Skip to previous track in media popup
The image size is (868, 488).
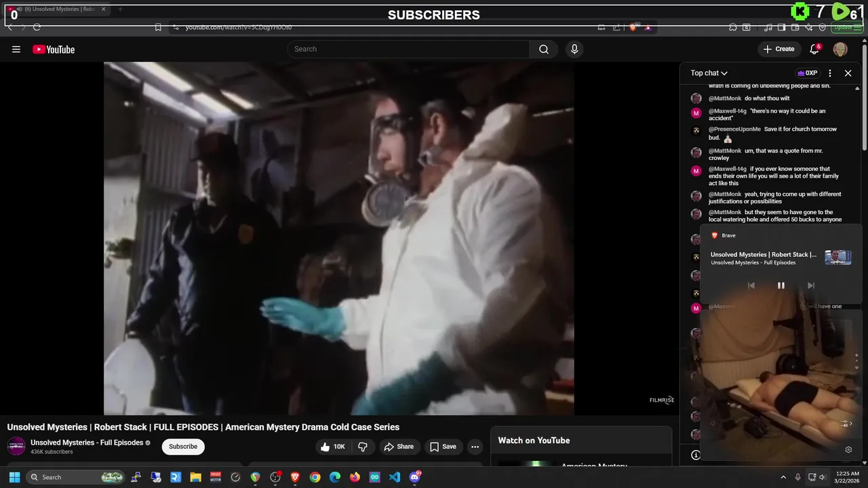751,285
